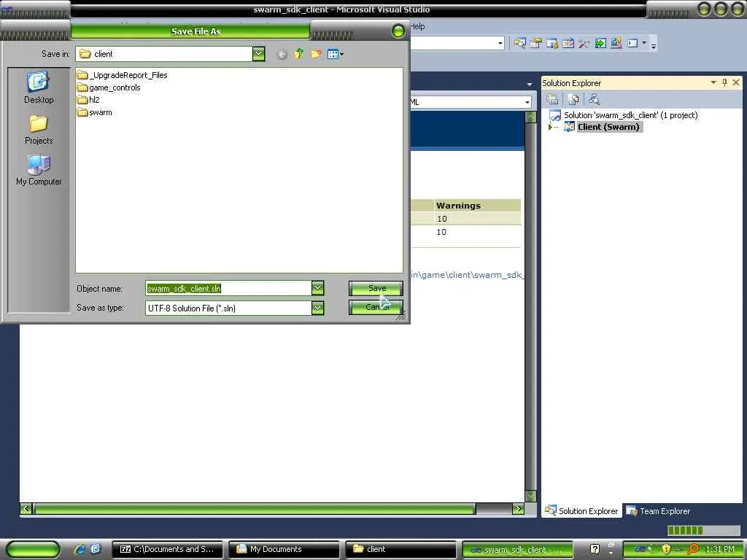This screenshot has height=560, width=747.
Task: Open toolbar options overflow arrow
Action: (654, 44)
